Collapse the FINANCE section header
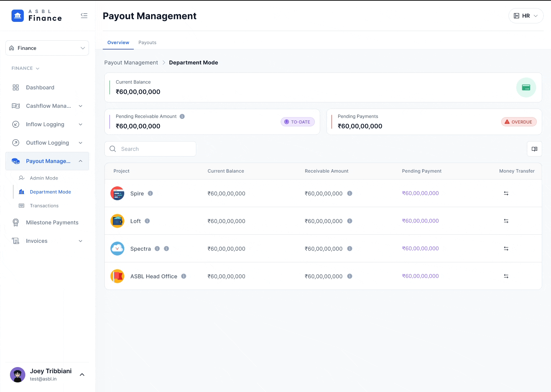This screenshot has width=551, height=392. tap(25, 68)
